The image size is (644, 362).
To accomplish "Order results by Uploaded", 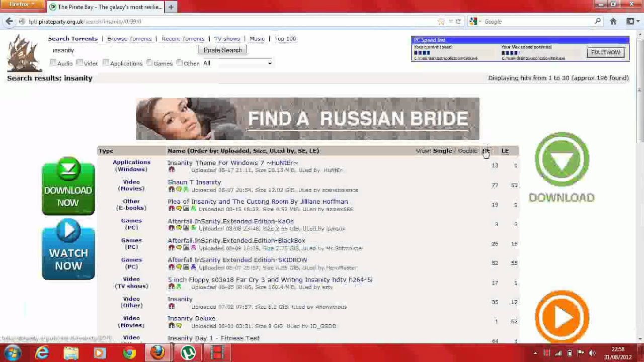I will click(234, 151).
